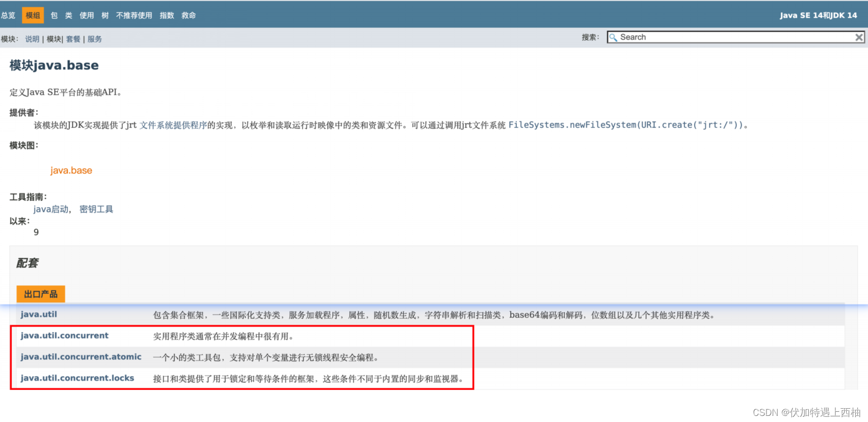The width and height of the screenshot is (868, 422).
Task: Click description '实用程序类通常在并发编程中很有用'
Action: (223, 336)
